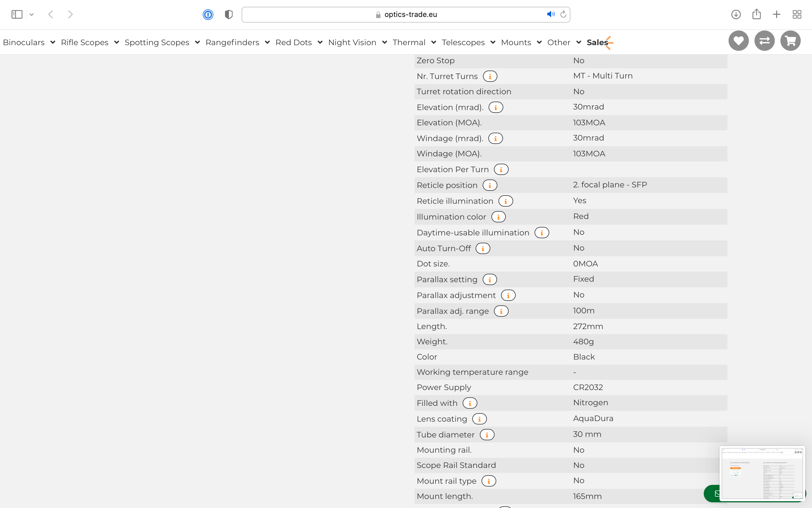Show Safari downloads

(x=736, y=14)
